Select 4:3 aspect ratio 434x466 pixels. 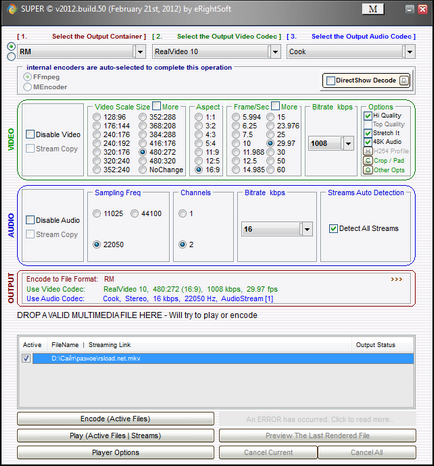pyautogui.click(x=199, y=134)
